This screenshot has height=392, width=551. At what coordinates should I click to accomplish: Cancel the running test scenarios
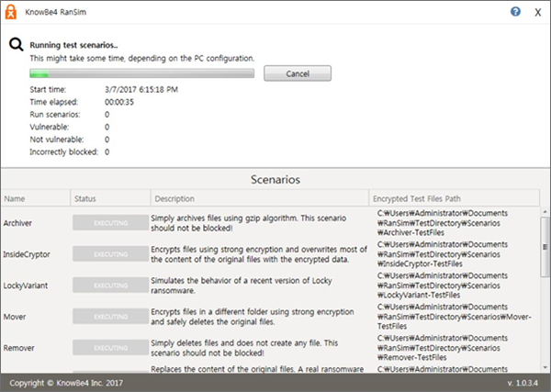[x=298, y=73]
